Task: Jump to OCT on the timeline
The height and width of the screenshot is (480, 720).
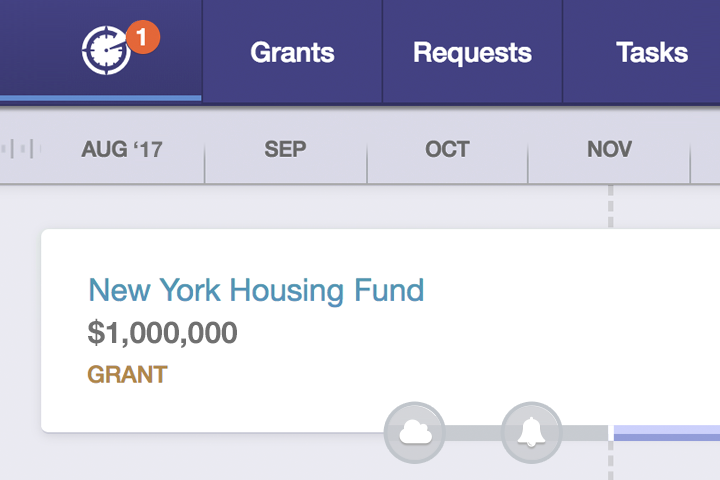Action: (447, 150)
